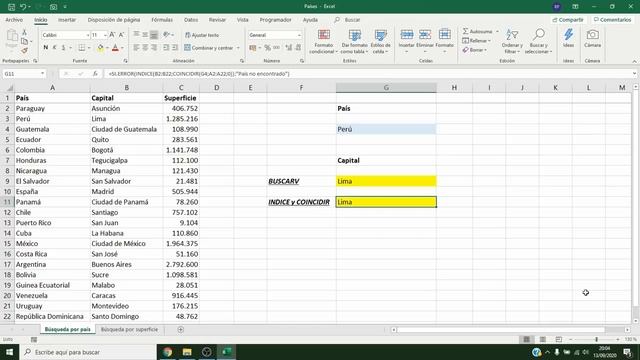The image size is (640, 360).
Task: Add a new sheet with the plus icon
Action: point(180,329)
